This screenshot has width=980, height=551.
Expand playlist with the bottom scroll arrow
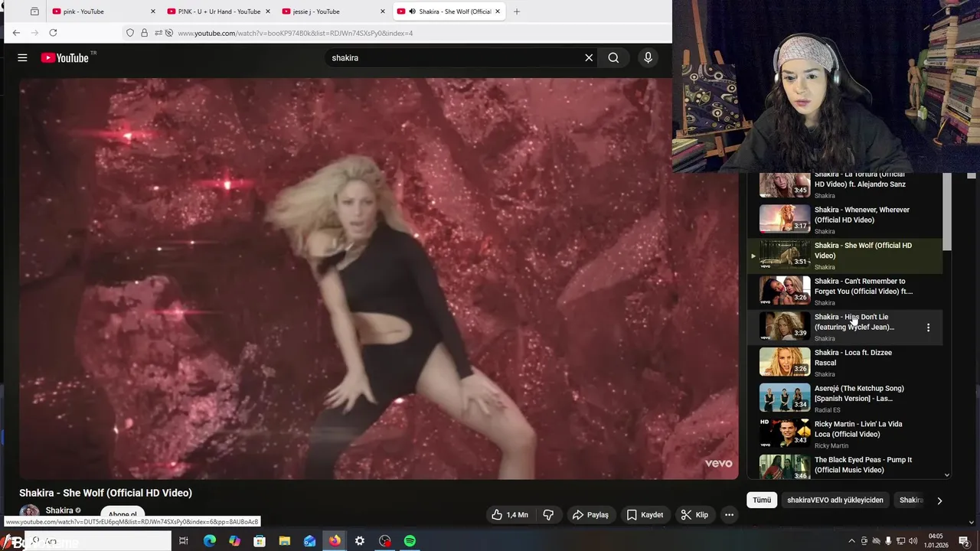(x=947, y=474)
